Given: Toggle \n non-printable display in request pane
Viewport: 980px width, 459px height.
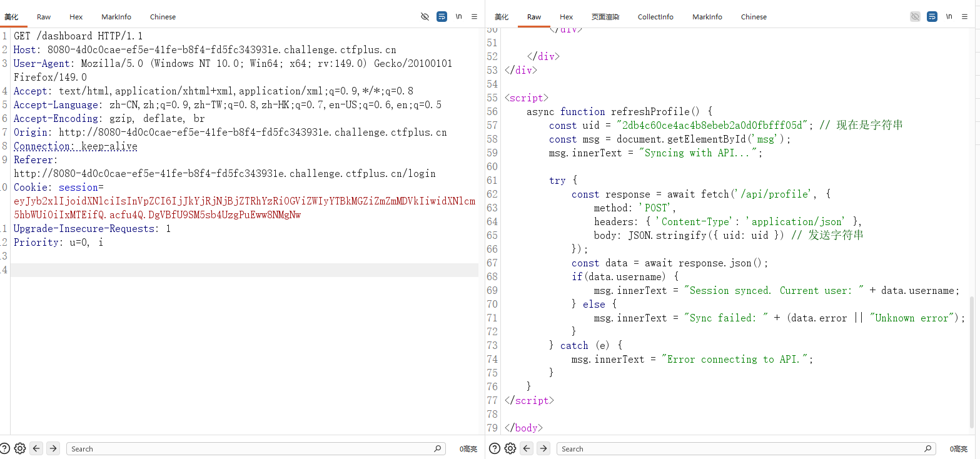Looking at the screenshot, I should 458,17.
